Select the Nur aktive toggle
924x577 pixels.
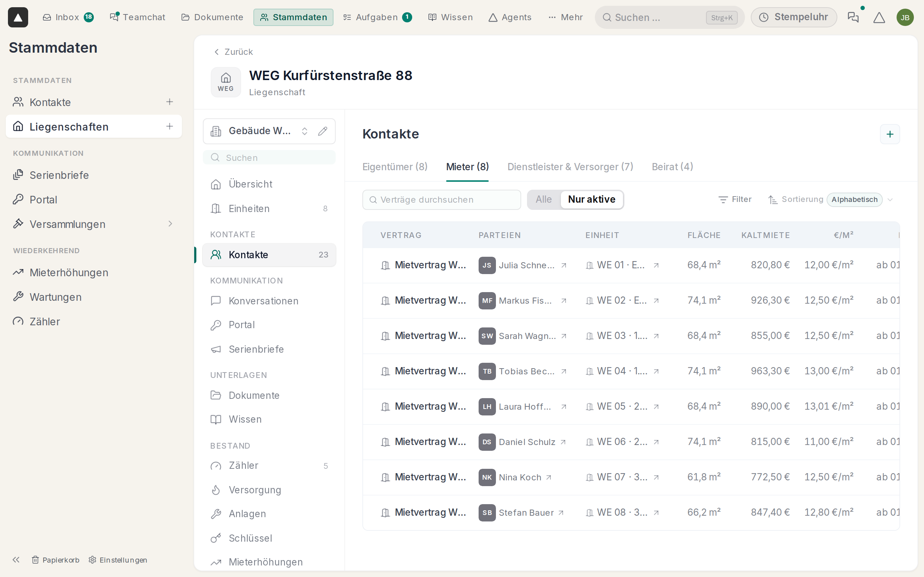[592, 199]
